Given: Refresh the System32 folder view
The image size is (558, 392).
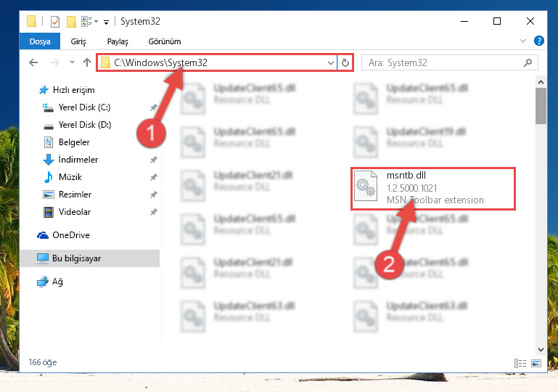Looking at the screenshot, I should coord(345,63).
